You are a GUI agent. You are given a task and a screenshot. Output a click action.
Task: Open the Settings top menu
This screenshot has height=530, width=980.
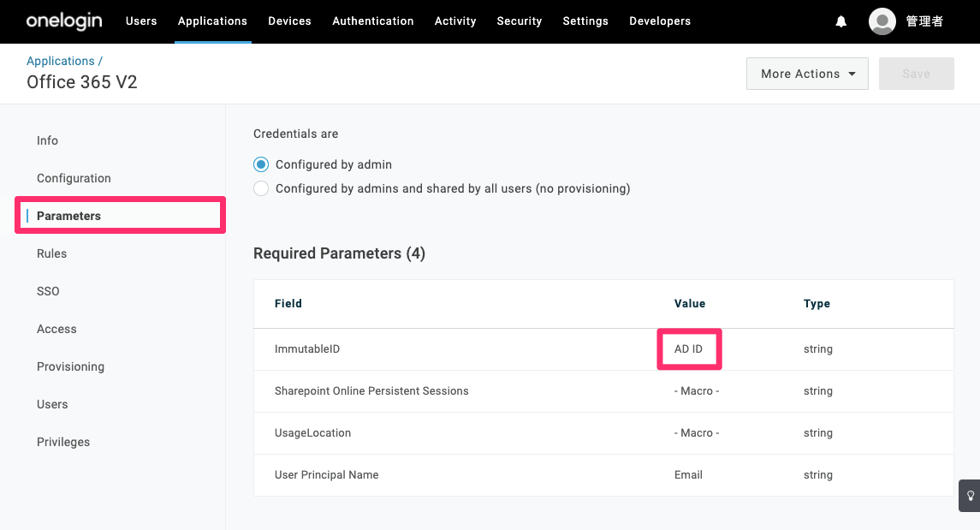coord(585,21)
